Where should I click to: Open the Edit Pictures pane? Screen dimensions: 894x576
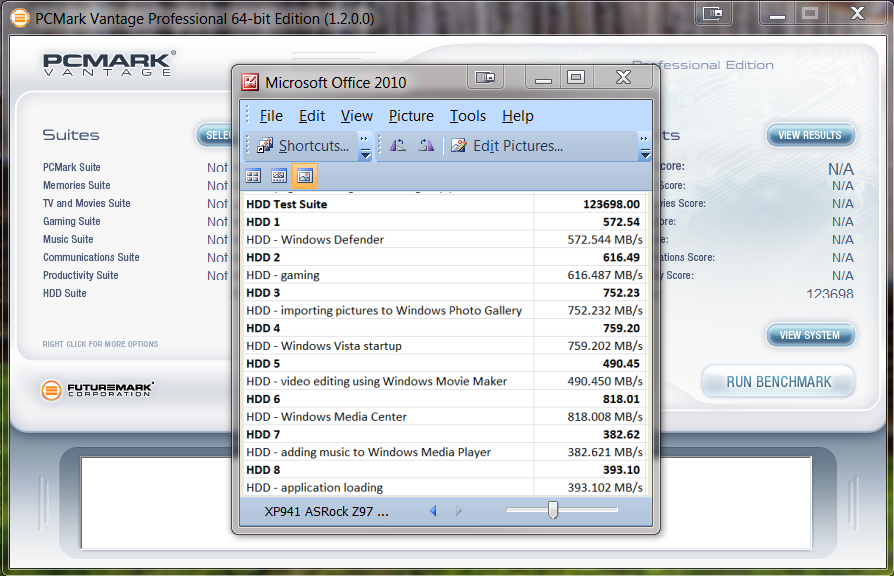click(x=507, y=146)
